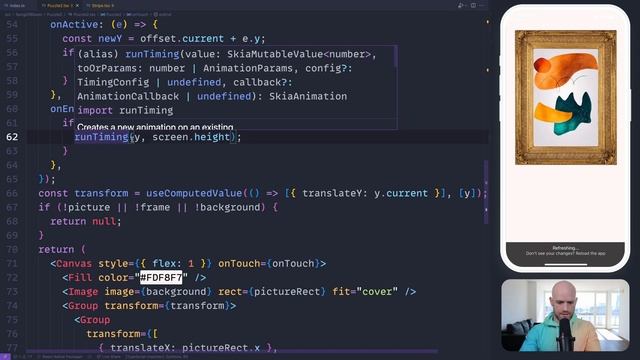
Task: Click line number 66 in the gutter
Action: (12, 193)
